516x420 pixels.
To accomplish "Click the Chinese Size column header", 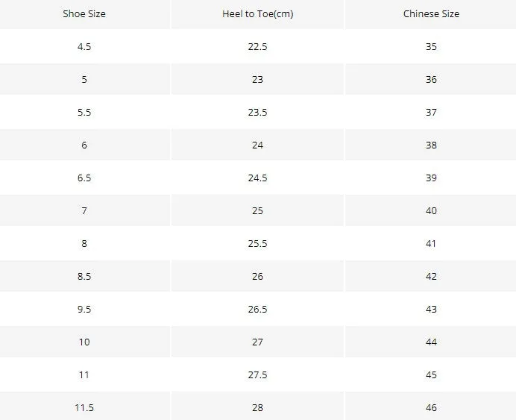I will coord(431,14).
